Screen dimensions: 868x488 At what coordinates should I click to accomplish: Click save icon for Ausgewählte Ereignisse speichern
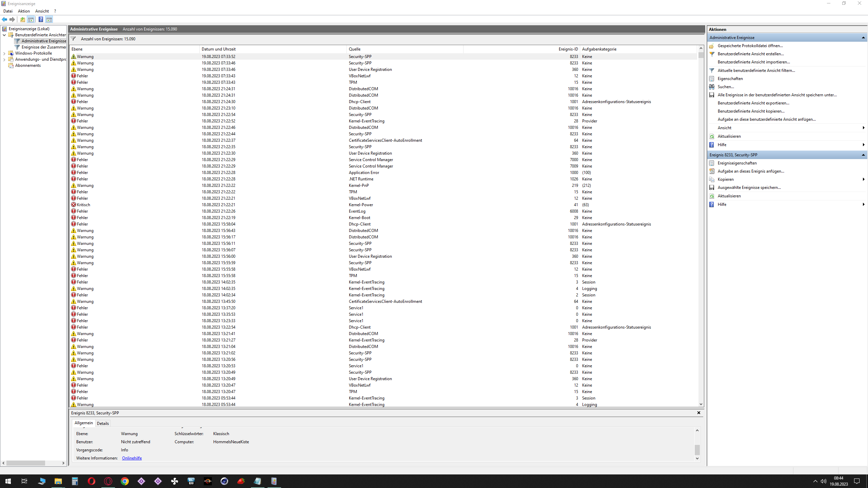click(x=712, y=188)
